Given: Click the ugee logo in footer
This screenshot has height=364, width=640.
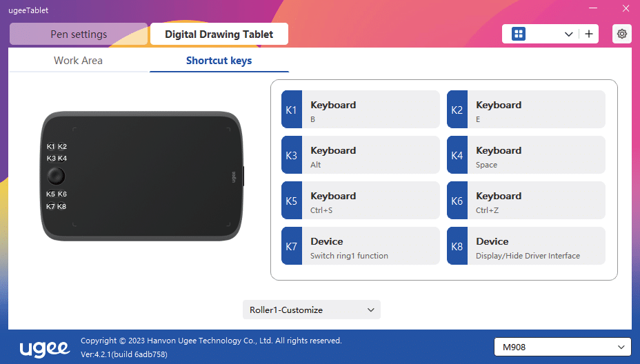Looking at the screenshot, I should (x=45, y=348).
